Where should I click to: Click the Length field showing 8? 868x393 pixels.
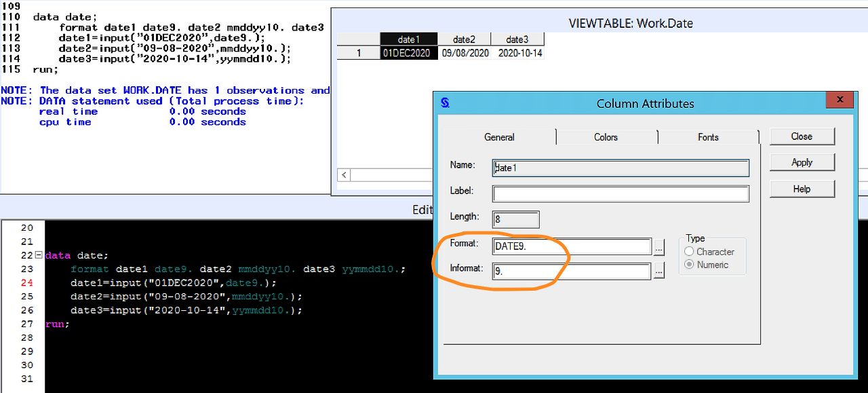[515, 219]
